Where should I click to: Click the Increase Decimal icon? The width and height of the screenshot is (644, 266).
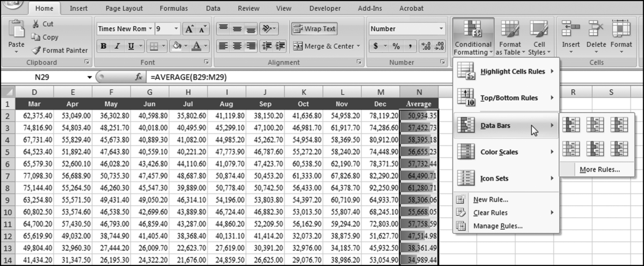(x=426, y=46)
